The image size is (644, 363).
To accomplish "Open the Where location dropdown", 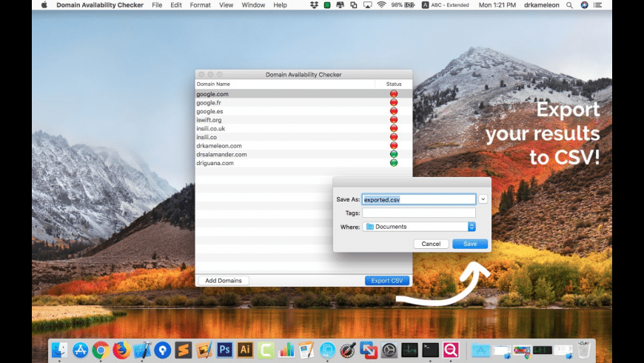I will 419,227.
